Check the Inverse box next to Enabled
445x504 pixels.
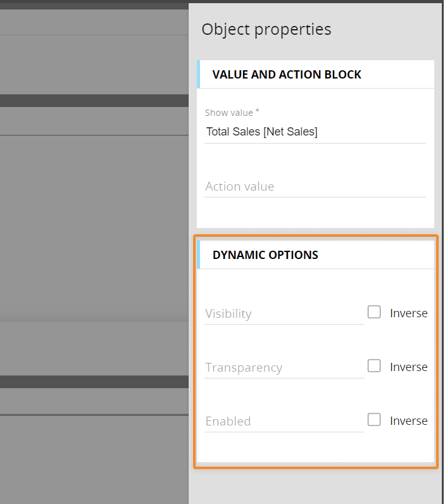point(374,419)
